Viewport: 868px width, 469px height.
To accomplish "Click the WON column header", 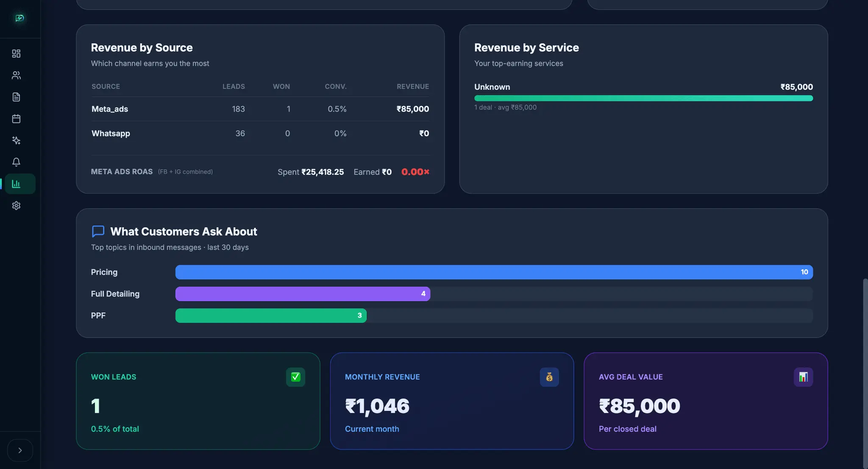I will (x=281, y=87).
